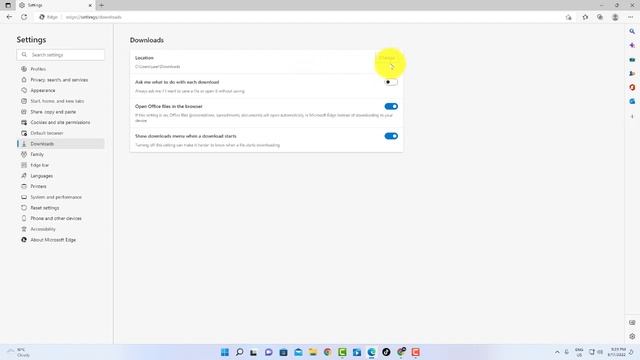Viewport: 640px width, 360px height.
Task: Open File Explorer on taskbar
Action: (x=313, y=352)
